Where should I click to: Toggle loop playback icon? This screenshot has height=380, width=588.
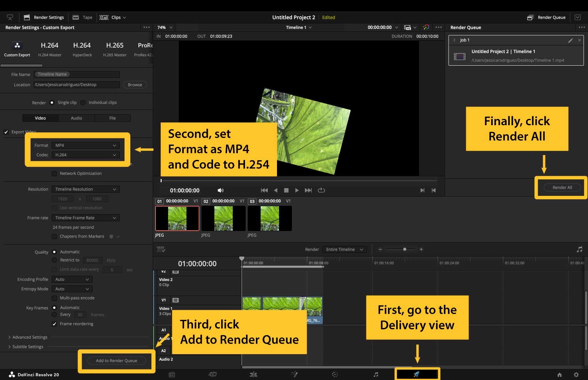click(x=321, y=190)
